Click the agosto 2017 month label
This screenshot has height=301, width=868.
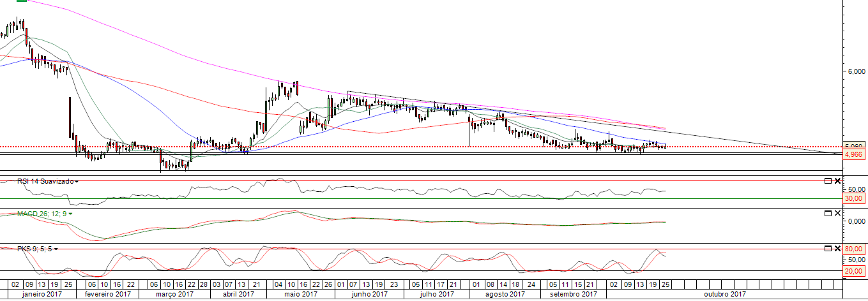[x=506, y=294]
